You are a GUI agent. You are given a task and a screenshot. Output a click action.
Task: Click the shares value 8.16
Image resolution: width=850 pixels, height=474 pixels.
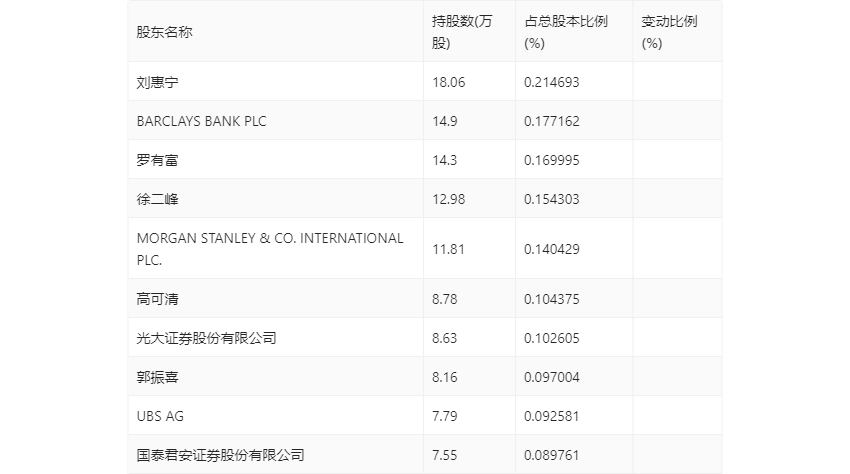click(x=445, y=377)
